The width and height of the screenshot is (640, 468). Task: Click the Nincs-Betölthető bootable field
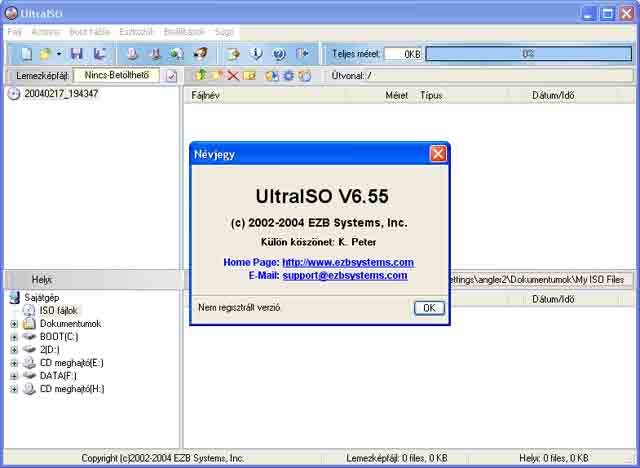coord(116,75)
